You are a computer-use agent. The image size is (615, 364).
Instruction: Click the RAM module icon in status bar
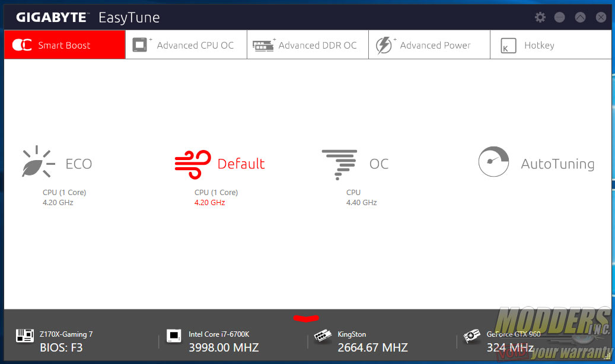[323, 336]
